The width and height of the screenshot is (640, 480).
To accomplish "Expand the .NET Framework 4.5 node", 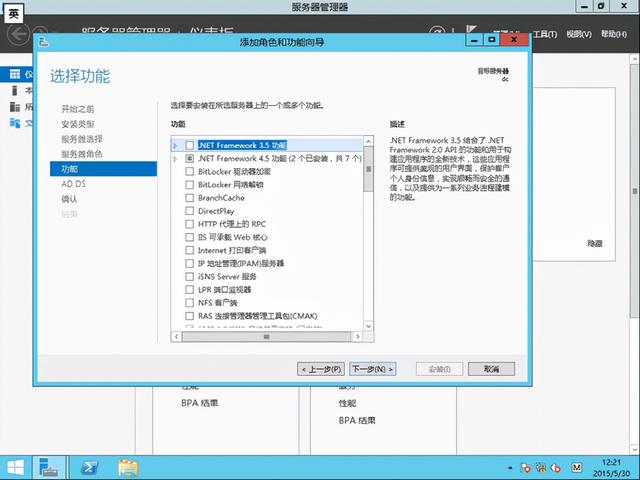I will point(176,159).
